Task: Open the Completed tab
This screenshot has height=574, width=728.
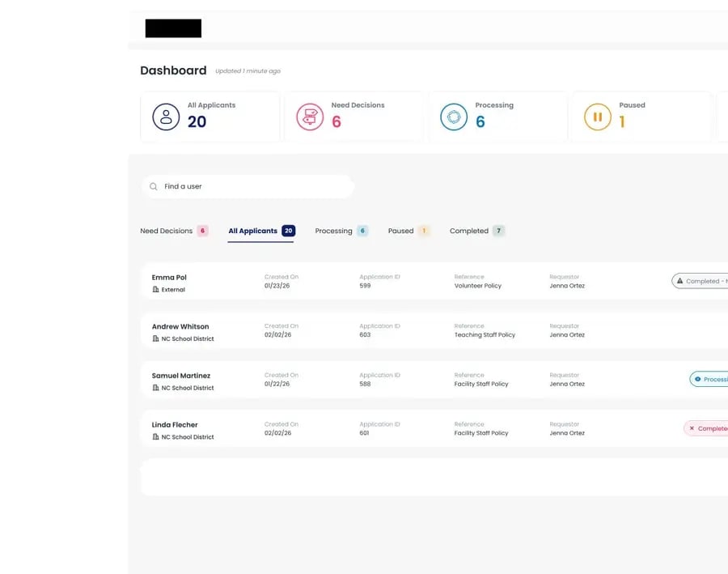Action: [x=476, y=231]
